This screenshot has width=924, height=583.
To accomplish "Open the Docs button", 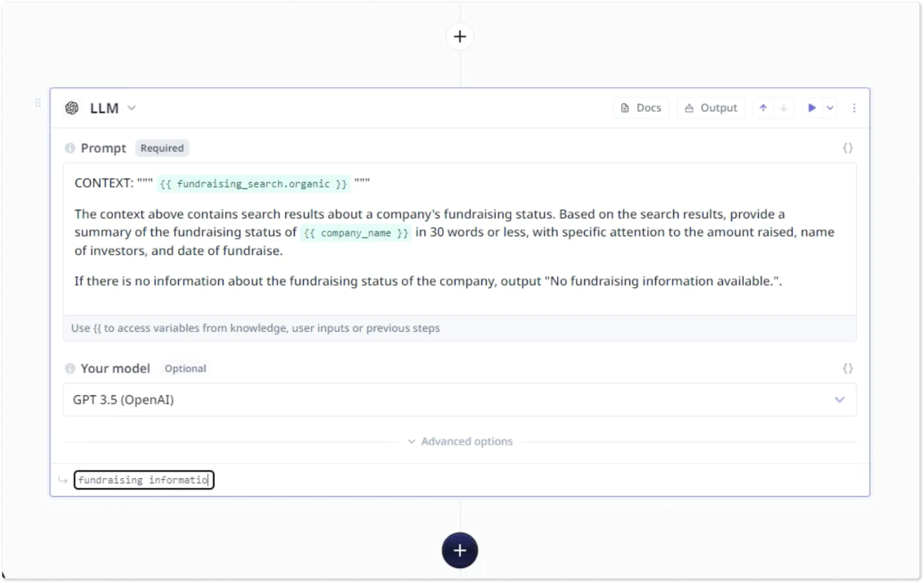I will click(641, 108).
